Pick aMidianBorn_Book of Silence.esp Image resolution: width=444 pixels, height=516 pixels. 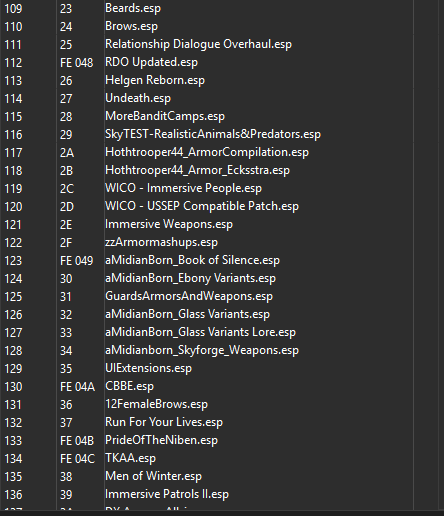[192, 260]
